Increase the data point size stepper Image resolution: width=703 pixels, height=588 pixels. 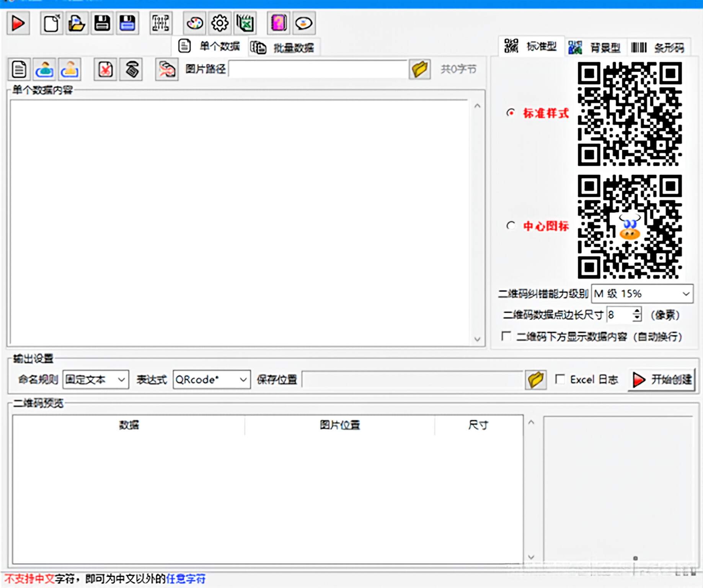(636, 311)
